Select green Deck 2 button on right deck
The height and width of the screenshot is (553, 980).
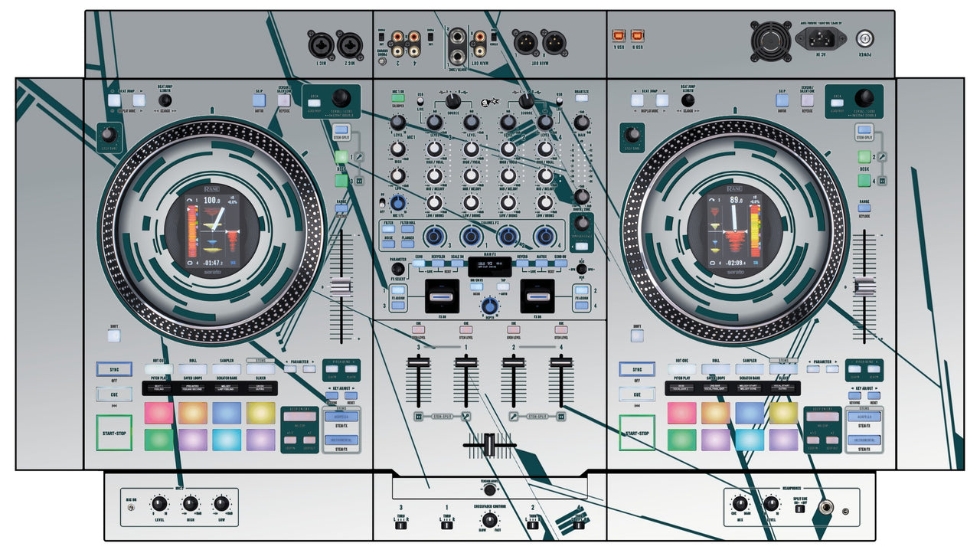[x=864, y=157]
